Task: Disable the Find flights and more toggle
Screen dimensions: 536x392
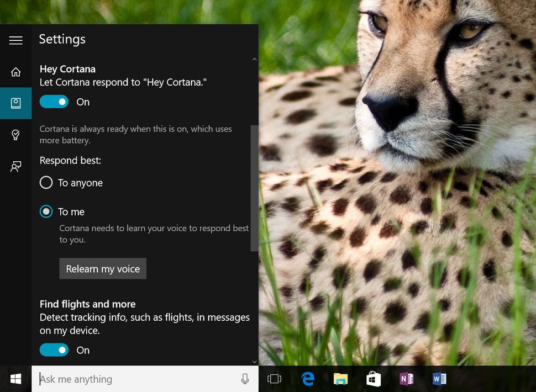Action: point(54,350)
